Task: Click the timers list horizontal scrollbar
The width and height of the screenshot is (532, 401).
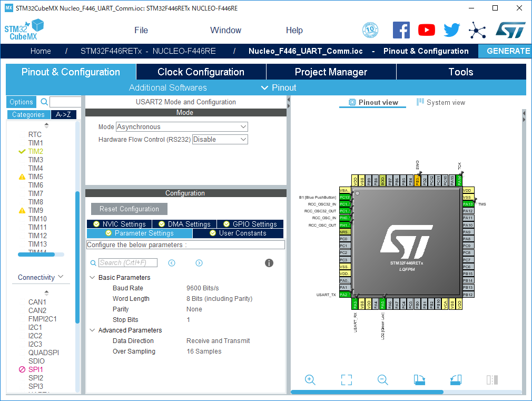Action: pyautogui.click(x=36, y=255)
